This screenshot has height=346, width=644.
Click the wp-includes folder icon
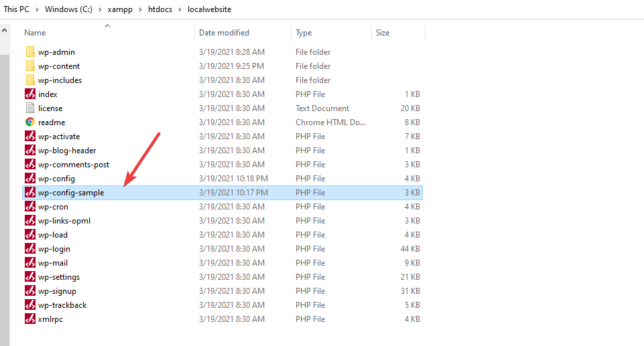point(30,80)
